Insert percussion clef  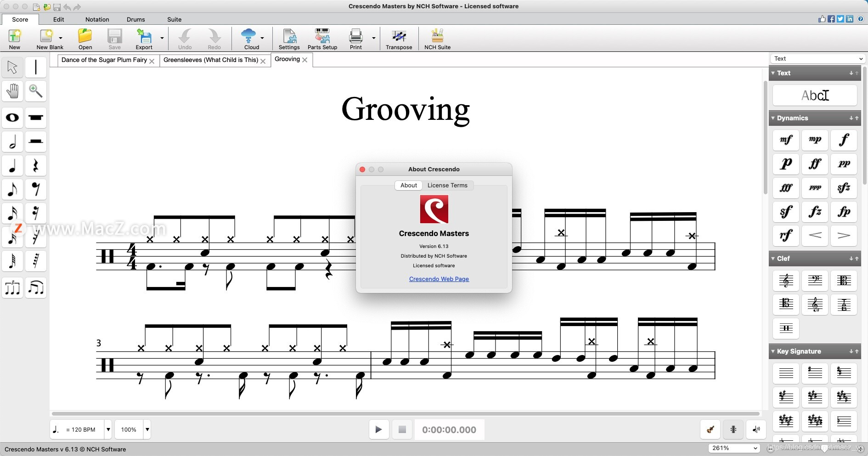point(786,328)
